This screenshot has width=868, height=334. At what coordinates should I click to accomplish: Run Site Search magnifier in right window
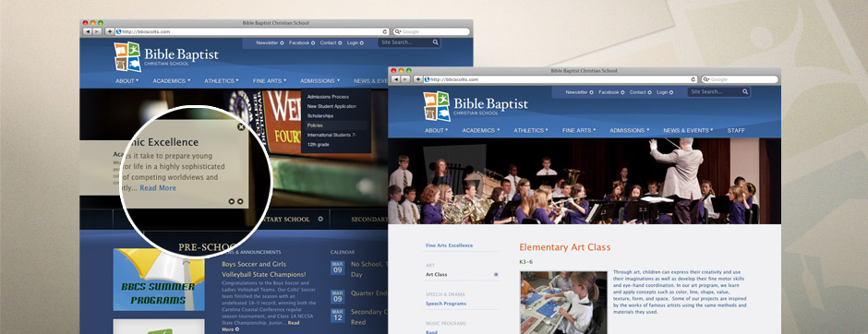[745, 91]
